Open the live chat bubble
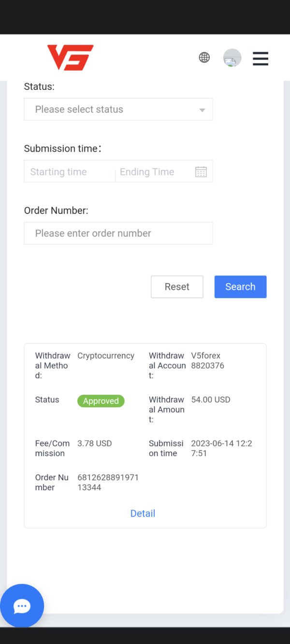This screenshot has width=290, height=644. 22,606
